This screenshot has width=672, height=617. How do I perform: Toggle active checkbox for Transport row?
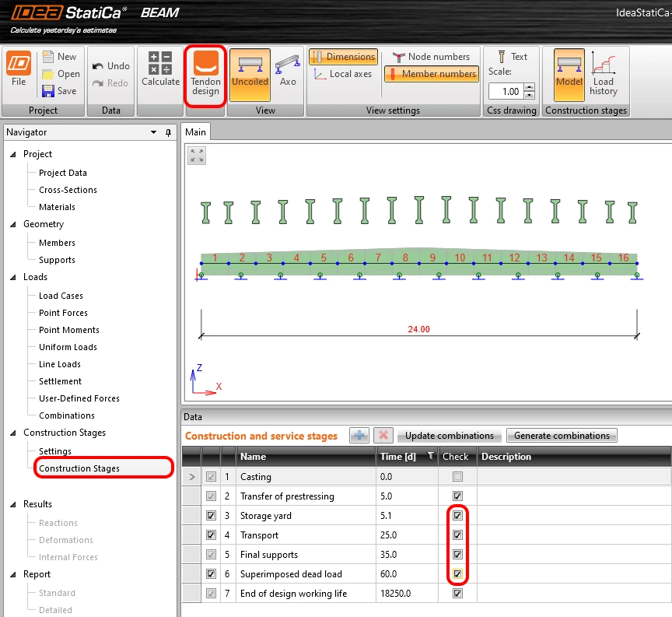click(x=211, y=535)
